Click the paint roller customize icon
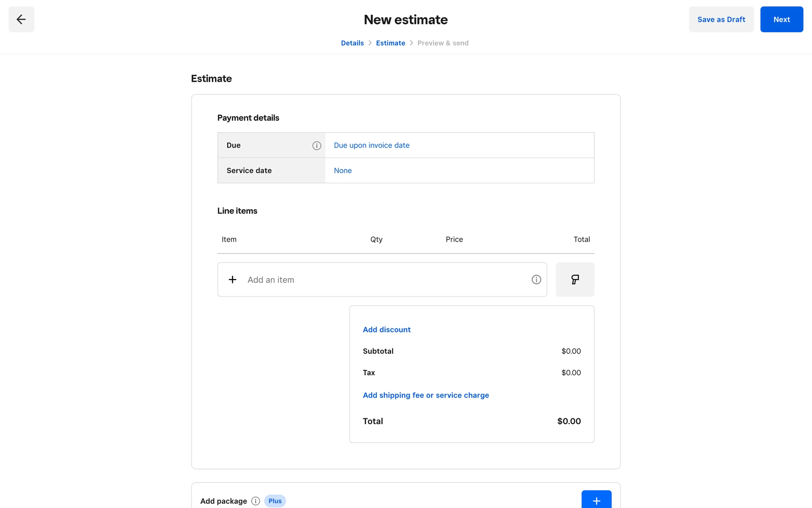Viewport: 812px width, 508px height. click(575, 279)
